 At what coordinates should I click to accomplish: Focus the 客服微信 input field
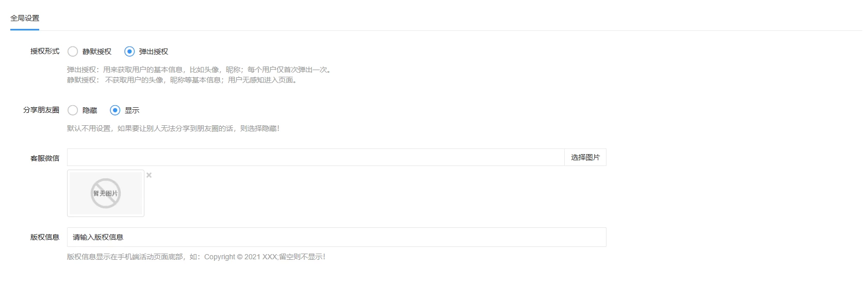point(316,157)
